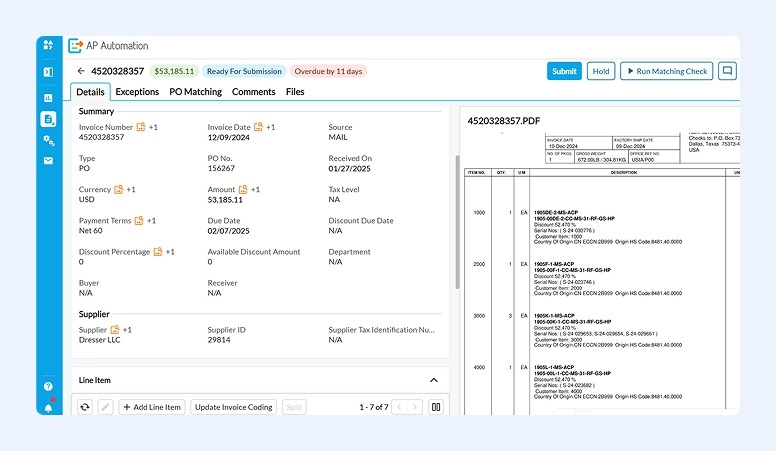Collapse the Line Item section
The width and height of the screenshot is (776, 451).
coord(433,380)
